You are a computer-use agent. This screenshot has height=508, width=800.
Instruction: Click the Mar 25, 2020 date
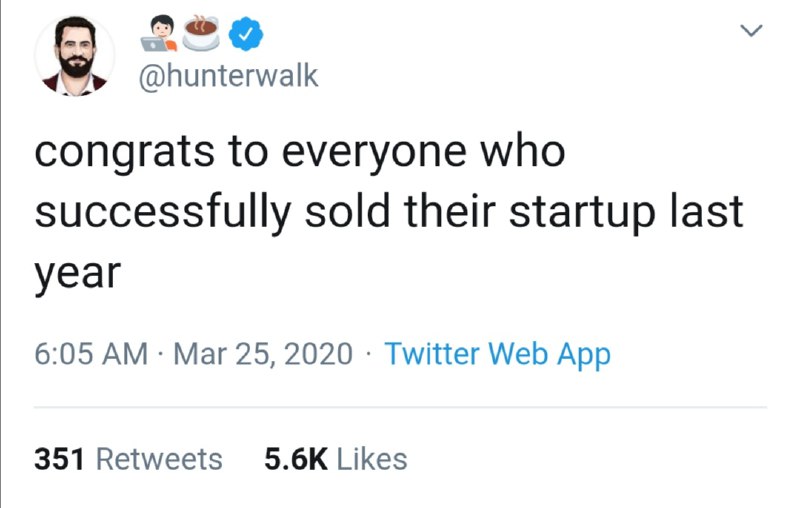click(263, 354)
